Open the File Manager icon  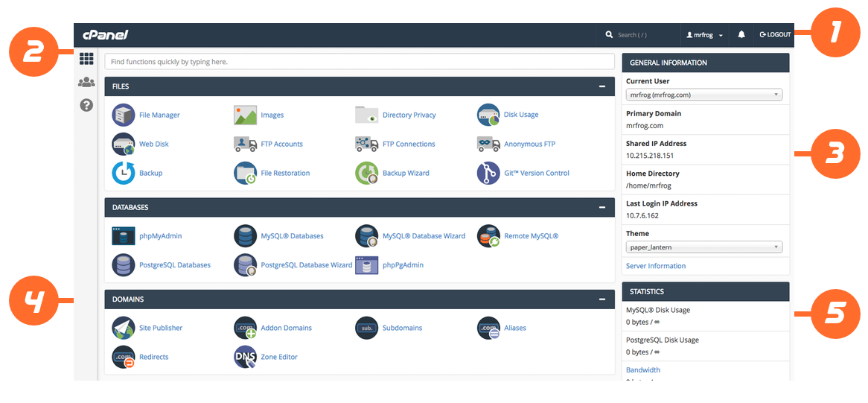click(124, 115)
